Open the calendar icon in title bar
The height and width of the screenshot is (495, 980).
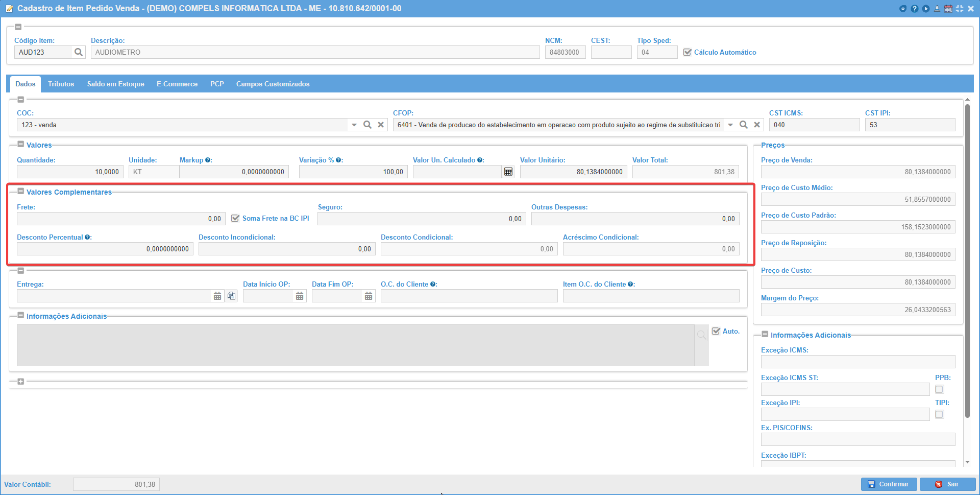tap(948, 9)
